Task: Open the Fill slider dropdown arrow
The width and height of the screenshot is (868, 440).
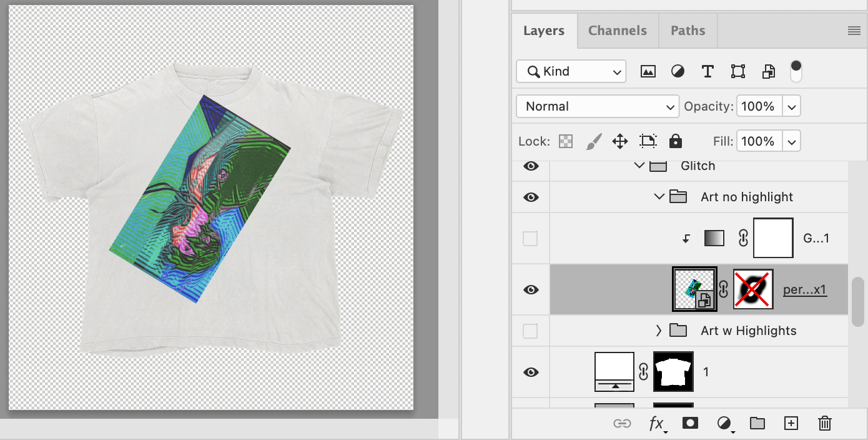Action: (792, 141)
